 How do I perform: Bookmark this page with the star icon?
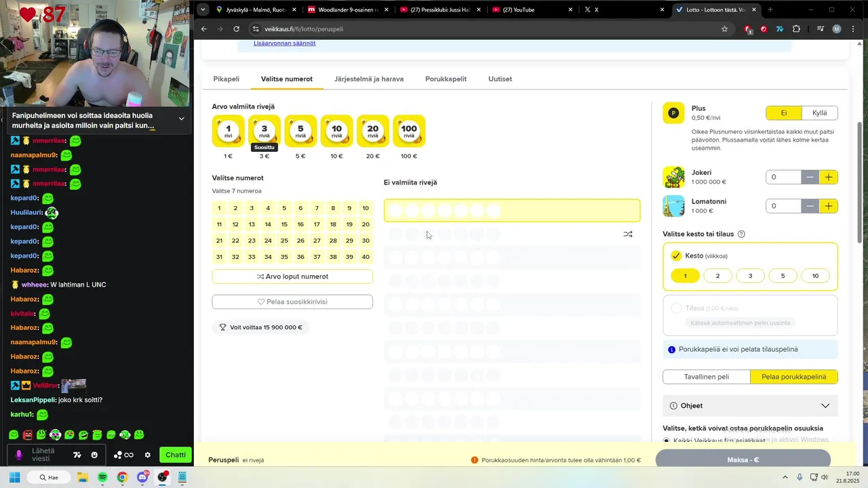coord(724,29)
